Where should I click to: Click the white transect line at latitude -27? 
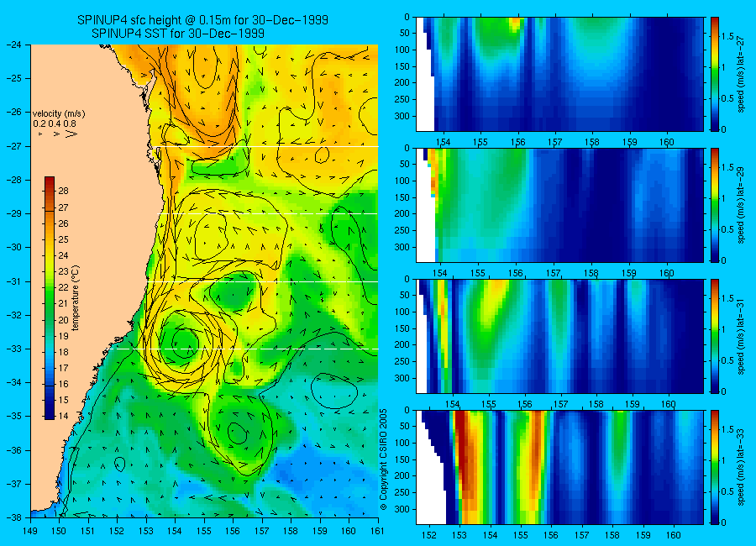[x=265, y=146]
